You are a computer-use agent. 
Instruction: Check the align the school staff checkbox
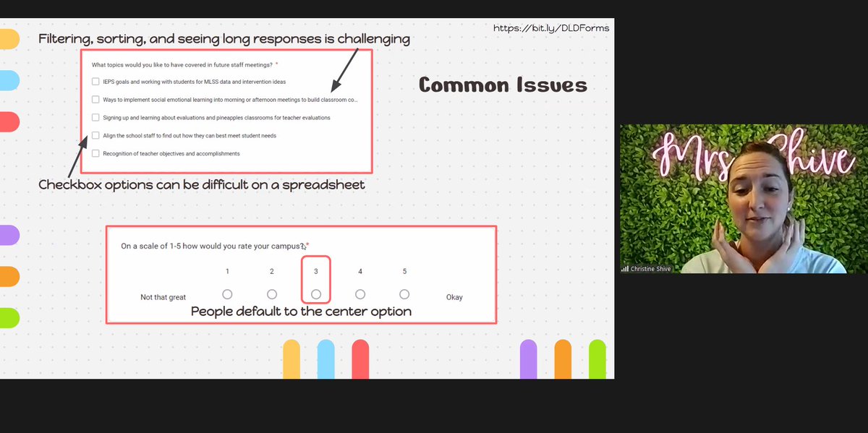(95, 135)
